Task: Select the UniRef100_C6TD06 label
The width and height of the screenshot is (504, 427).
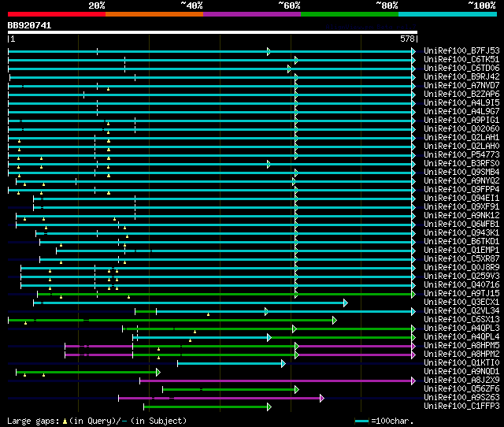Action: pyautogui.click(x=461, y=69)
